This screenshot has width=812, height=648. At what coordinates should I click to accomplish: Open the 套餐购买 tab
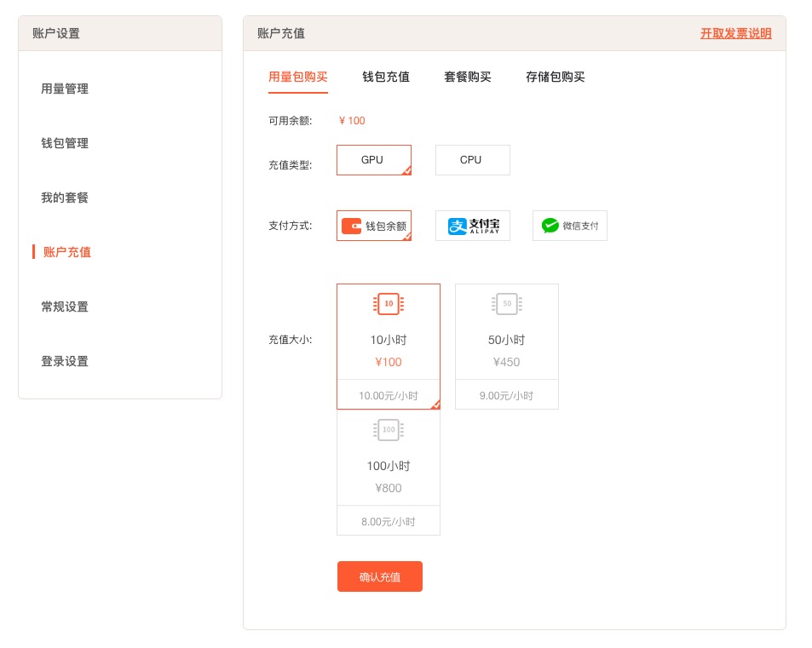(468, 77)
